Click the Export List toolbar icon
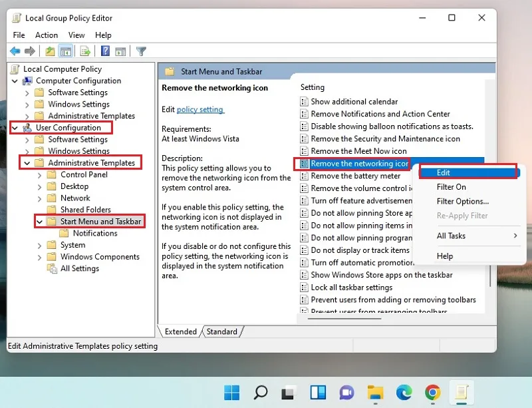The height and width of the screenshot is (408, 532). 85,51
